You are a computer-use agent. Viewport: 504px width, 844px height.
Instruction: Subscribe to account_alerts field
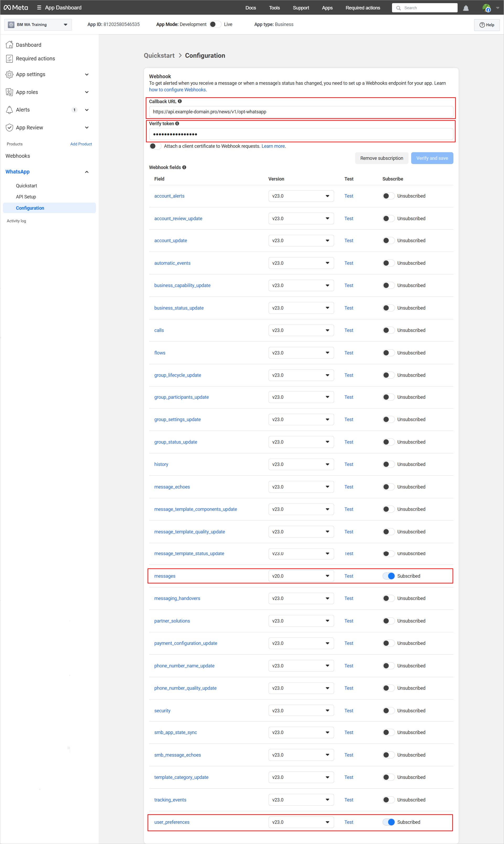388,196
